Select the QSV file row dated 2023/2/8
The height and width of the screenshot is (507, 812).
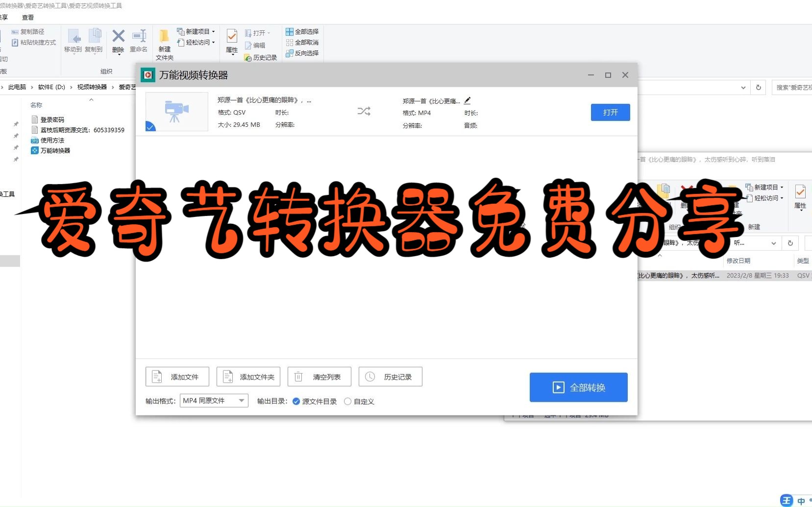tap(724, 276)
